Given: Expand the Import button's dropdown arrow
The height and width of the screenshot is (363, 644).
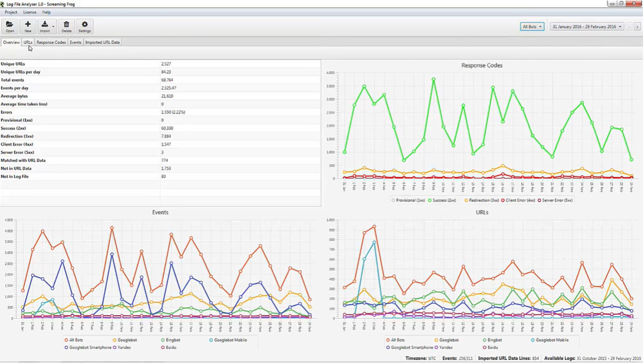Looking at the screenshot, I should (x=54, y=27).
